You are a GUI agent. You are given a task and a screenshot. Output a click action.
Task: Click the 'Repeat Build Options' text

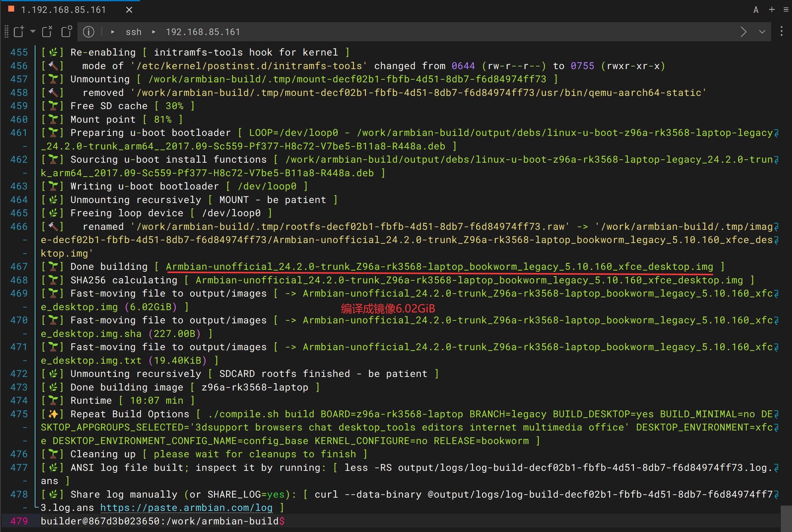point(130,414)
